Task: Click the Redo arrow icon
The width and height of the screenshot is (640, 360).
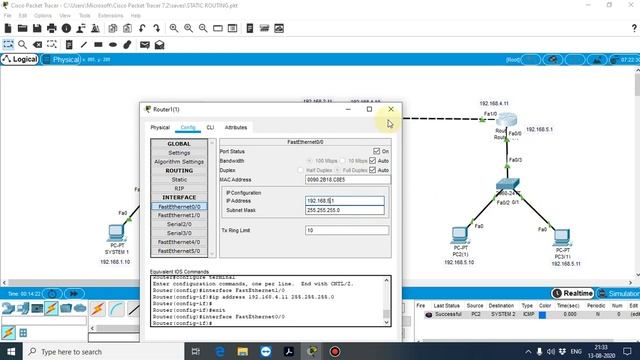Action: point(157,28)
